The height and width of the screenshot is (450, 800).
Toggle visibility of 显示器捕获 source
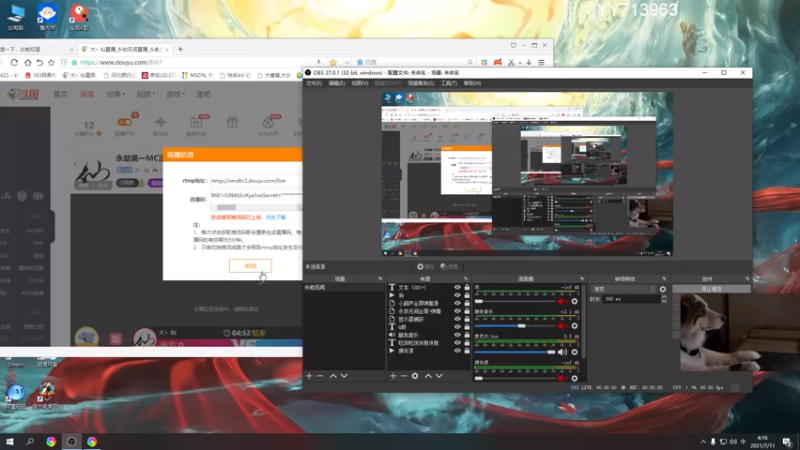(457, 319)
